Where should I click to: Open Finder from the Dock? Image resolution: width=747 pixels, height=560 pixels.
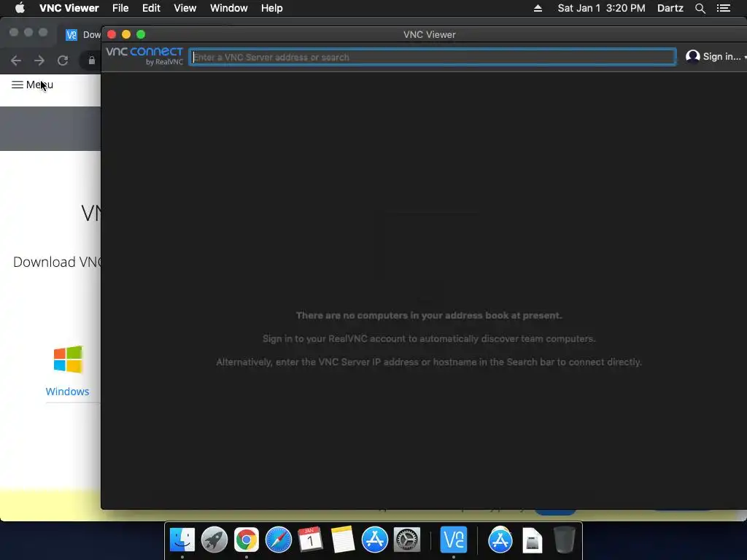tap(182, 540)
